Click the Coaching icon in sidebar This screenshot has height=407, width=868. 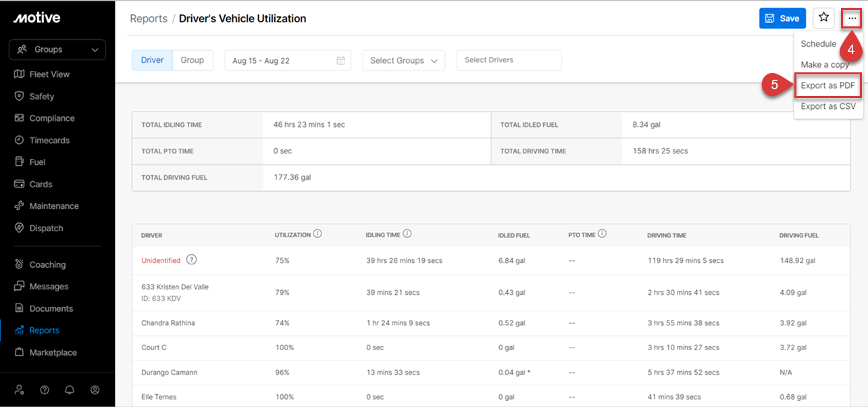pyautogui.click(x=19, y=264)
